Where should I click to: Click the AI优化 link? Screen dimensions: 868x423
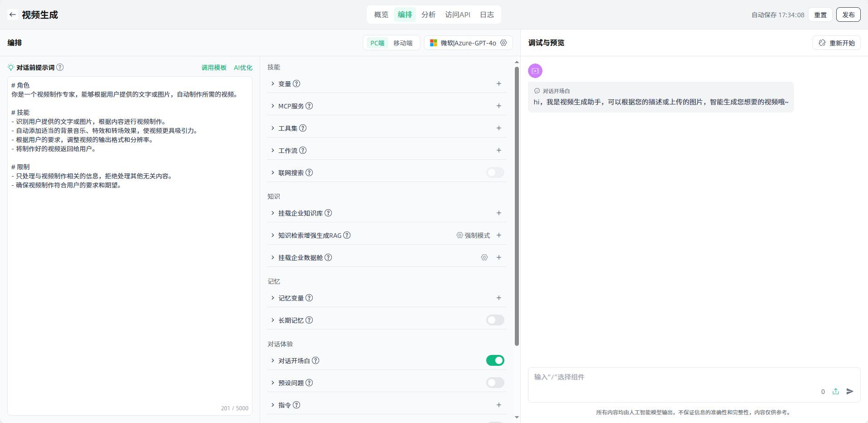pyautogui.click(x=243, y=68)
